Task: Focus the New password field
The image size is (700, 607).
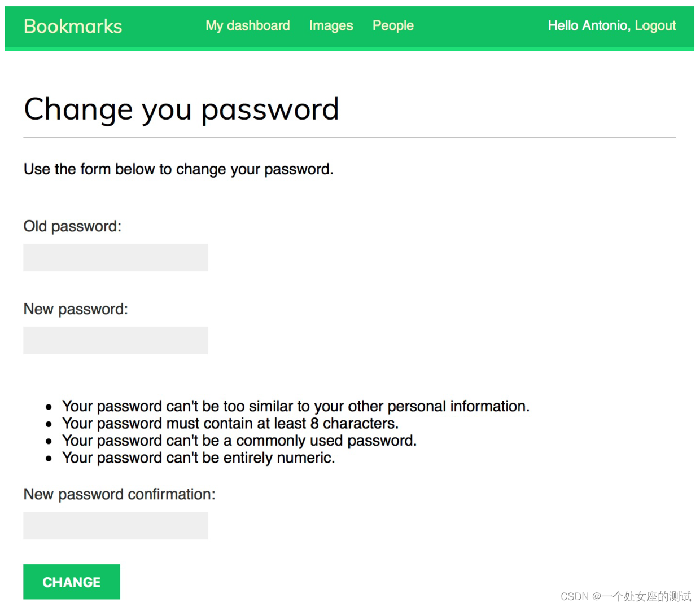Action: click(116, 340)
